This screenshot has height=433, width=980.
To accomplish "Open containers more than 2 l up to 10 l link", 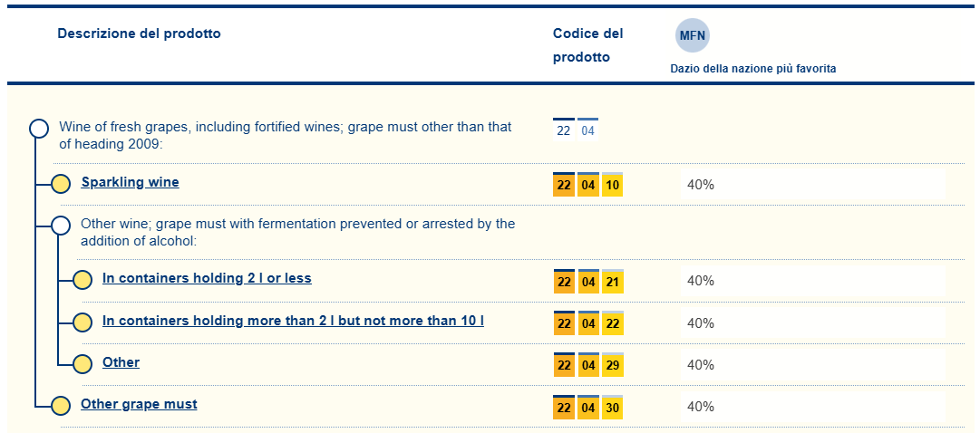I will pos(293,320).
